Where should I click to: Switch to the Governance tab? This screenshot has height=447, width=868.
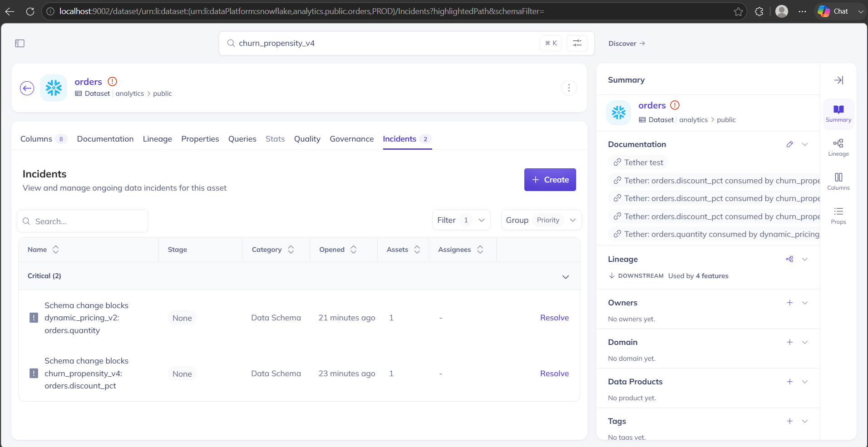[x=352, y=139]
